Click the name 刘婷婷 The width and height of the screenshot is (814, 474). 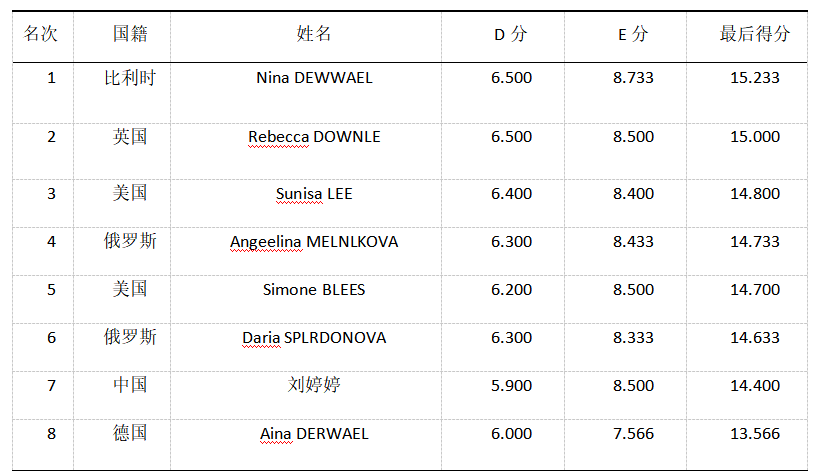point(314,385)
